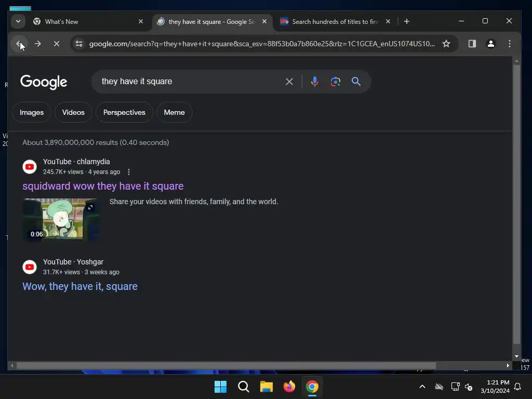Minimize the Chrome window
This screenshot has height=399, width=532.
click(x=461, y=21)
